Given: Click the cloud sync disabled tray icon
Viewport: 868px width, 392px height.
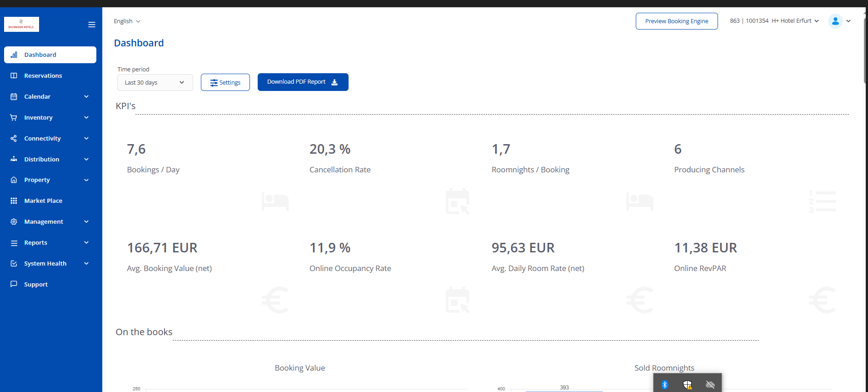Looking at the screenshot, I should tap(710, 385).
